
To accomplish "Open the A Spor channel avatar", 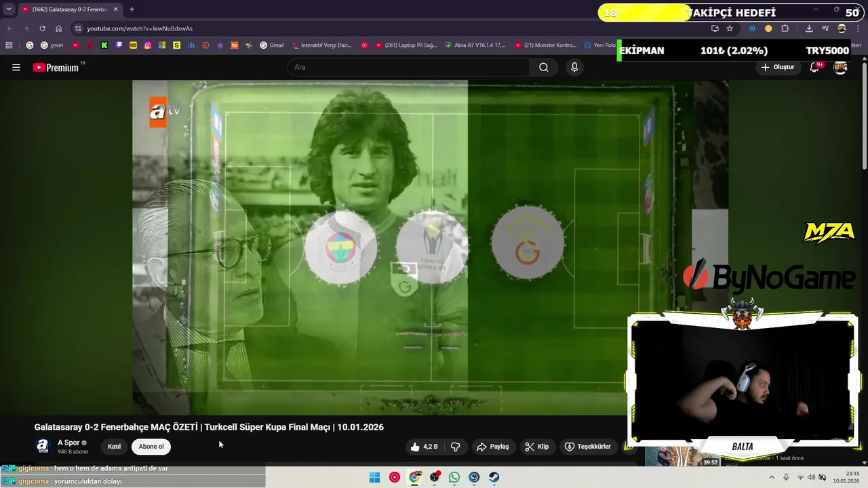I will click(43, 447).
